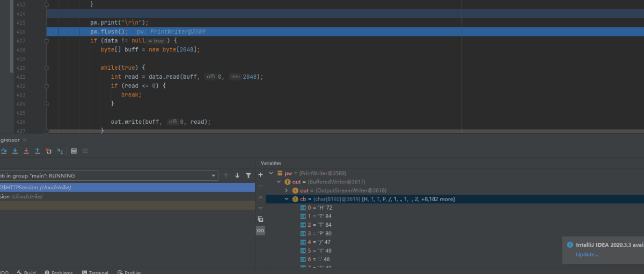644x274 pixels.
Task: Close the debug session tab
Action: click(24, 140)
